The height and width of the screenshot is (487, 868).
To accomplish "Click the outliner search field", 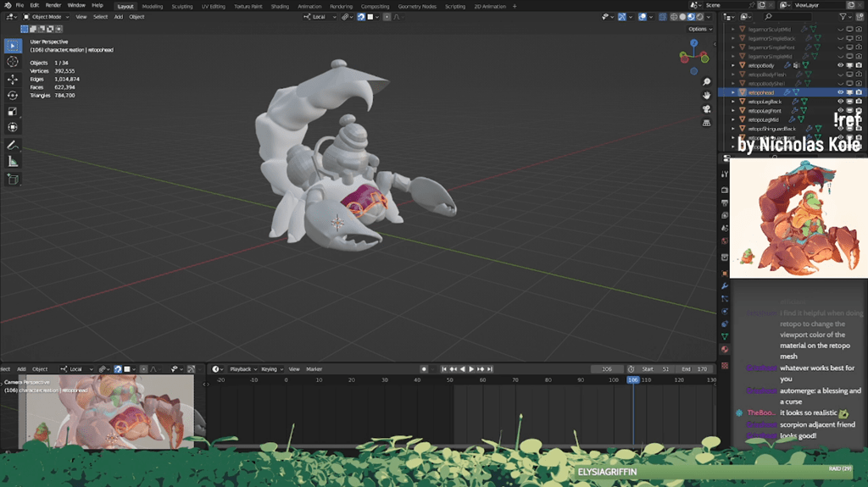I will (x=787, y=17).
